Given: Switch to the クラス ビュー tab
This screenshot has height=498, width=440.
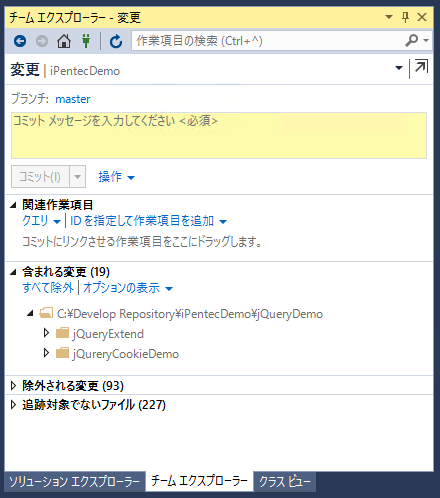Looking at the screenshot, I should tap(285, 482).
